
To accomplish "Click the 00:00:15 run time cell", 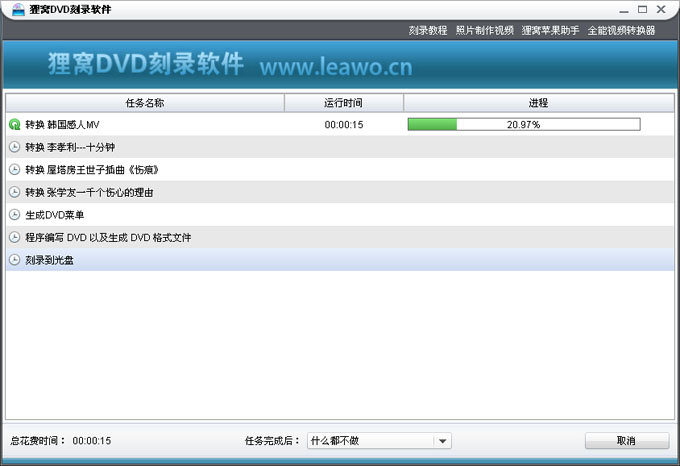I will [344, 125].
